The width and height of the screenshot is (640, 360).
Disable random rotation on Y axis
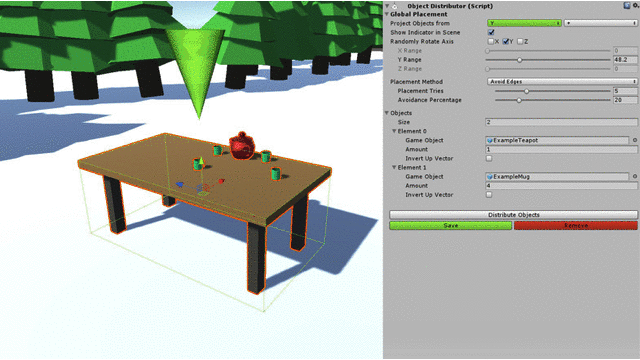click(505, 41)
